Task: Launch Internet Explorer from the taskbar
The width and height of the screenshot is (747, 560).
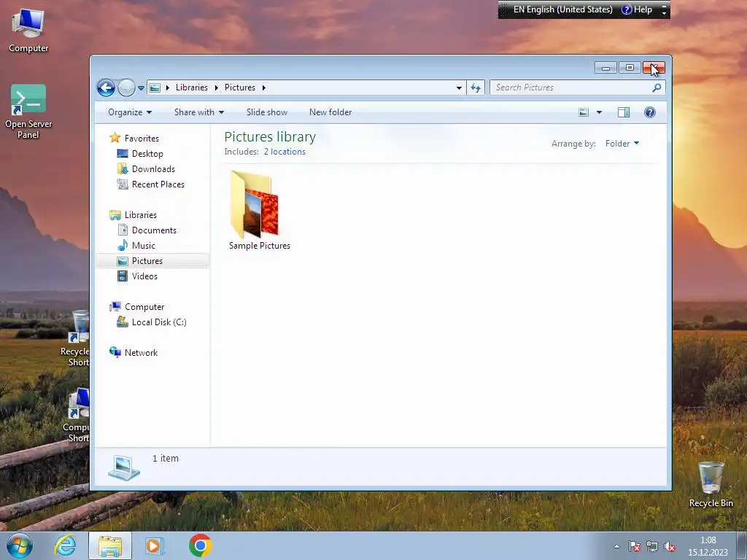Action: [65, 545]
